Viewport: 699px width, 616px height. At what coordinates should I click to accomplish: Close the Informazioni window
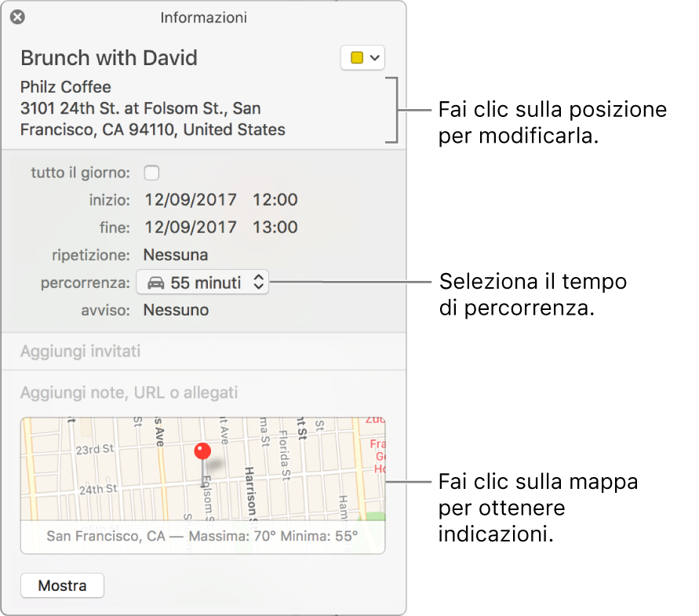point(17,17)
